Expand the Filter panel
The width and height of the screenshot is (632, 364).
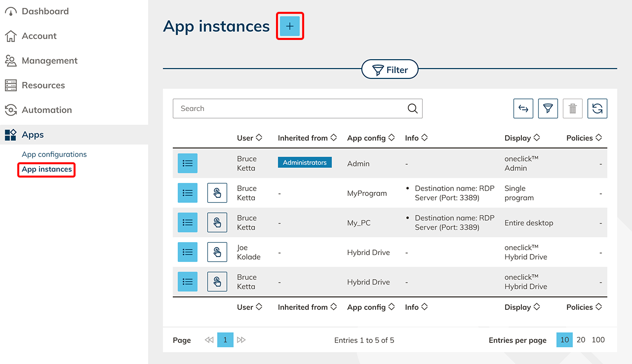390,70
